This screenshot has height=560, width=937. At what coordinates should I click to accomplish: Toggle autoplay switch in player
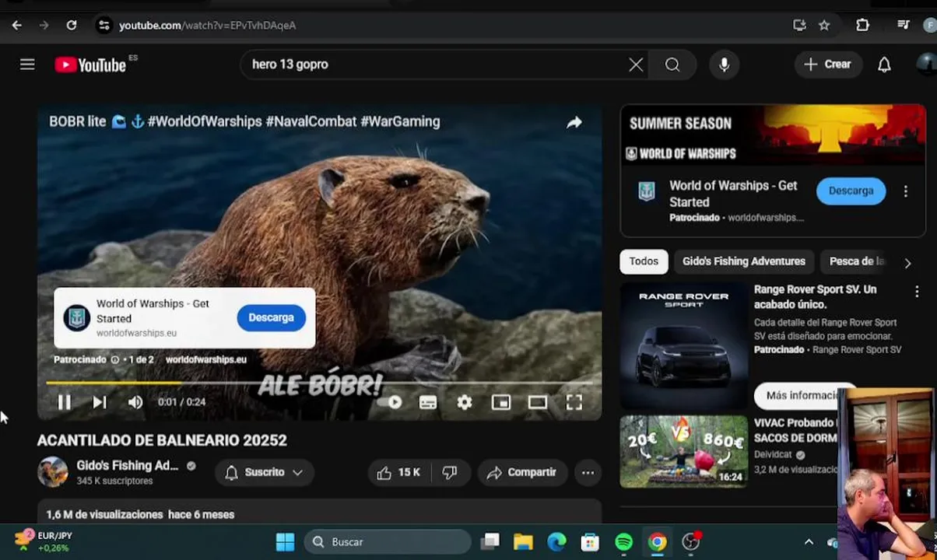(390, 402)
